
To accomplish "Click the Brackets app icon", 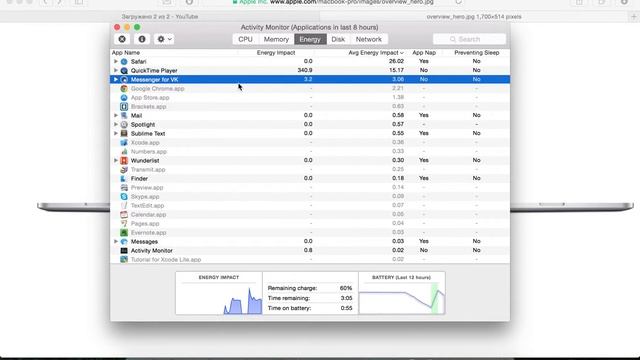I will pyautogui.click(x=124, y=107).
